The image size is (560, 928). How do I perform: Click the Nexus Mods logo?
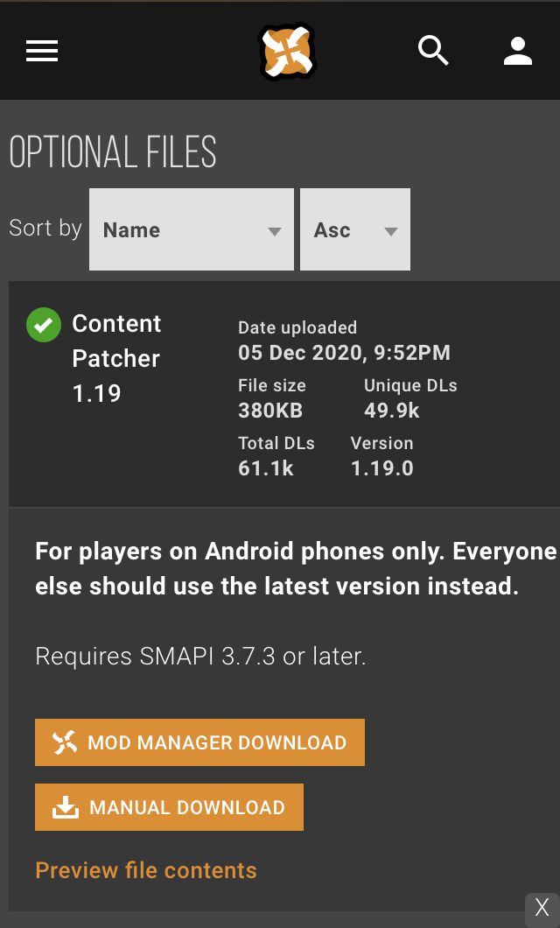click(x=286, y=52)
